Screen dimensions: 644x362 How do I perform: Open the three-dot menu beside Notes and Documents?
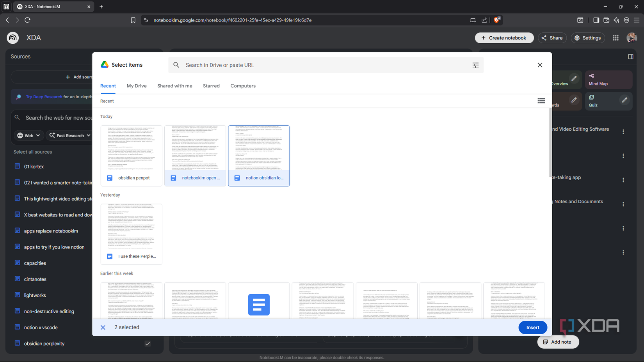623,204
